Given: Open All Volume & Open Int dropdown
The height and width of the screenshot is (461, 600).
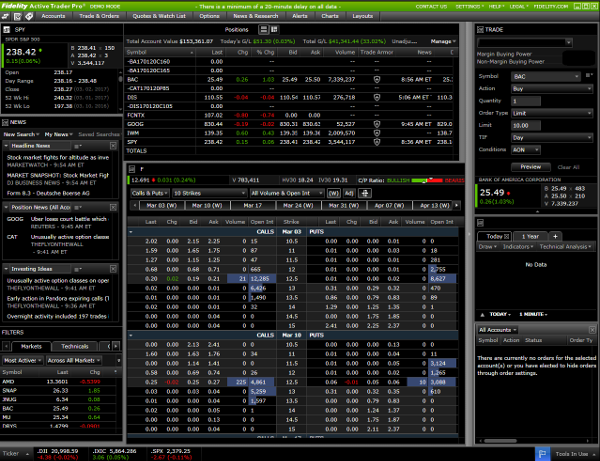Looking at the screenshot, I should (287, 193).
